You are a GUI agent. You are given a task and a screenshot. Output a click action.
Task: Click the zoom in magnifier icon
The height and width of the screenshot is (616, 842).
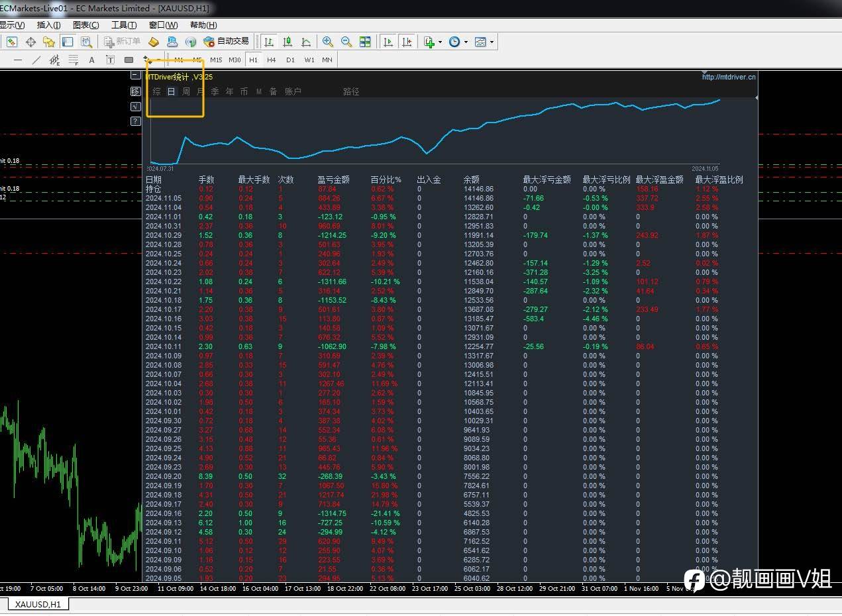[328, 42]
